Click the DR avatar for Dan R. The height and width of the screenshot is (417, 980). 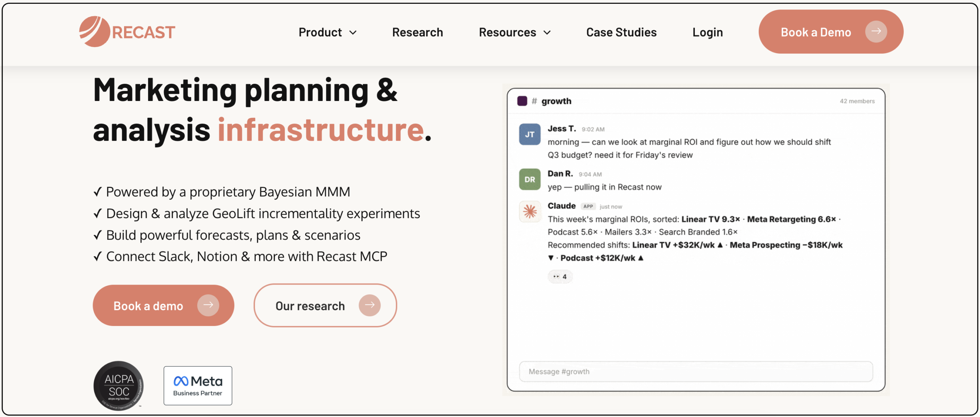point(529,179)
